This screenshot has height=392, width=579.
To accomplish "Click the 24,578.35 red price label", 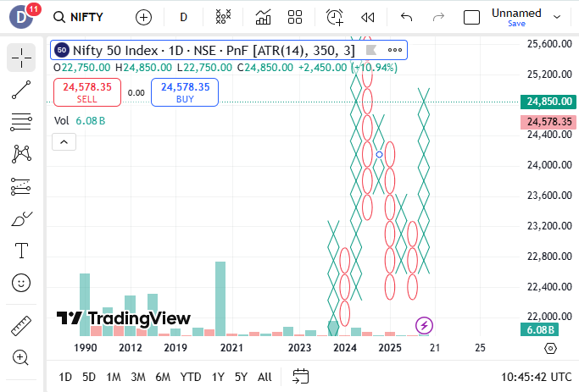I will tap(548, 122).
